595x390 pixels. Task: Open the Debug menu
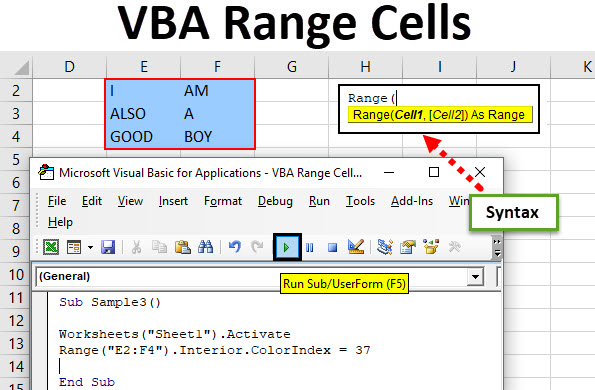[275, 201]
